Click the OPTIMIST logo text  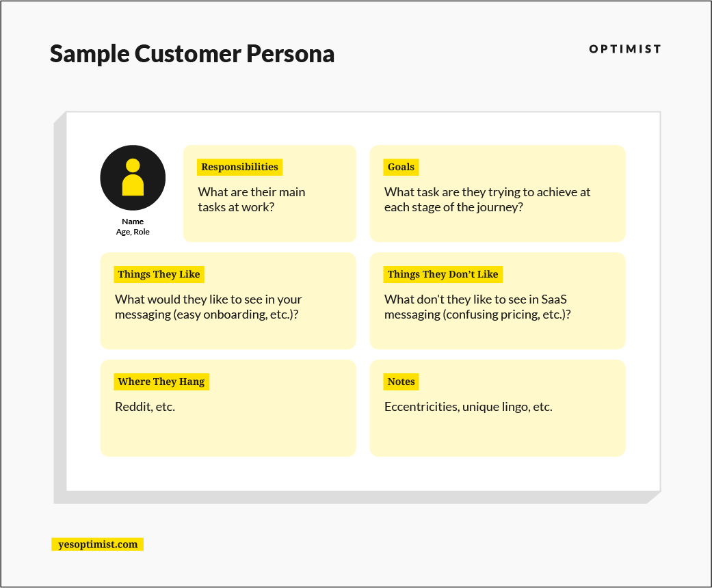(625, 49)
